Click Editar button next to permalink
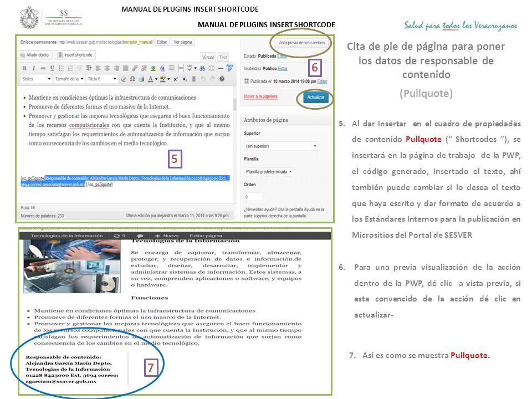The height and width of the screenshot is (399, 532). click(x=162, y=42)
